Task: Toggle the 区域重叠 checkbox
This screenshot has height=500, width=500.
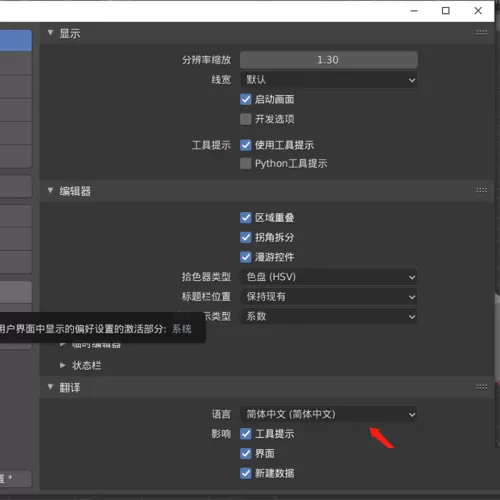Action: coord(246,218)
